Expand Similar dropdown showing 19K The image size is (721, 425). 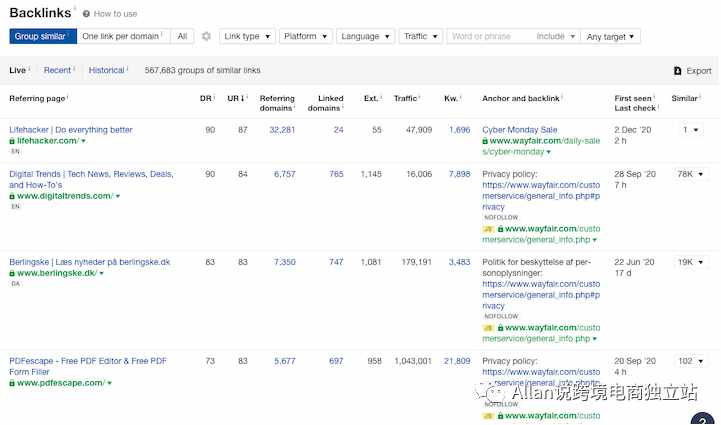(690, 262)
